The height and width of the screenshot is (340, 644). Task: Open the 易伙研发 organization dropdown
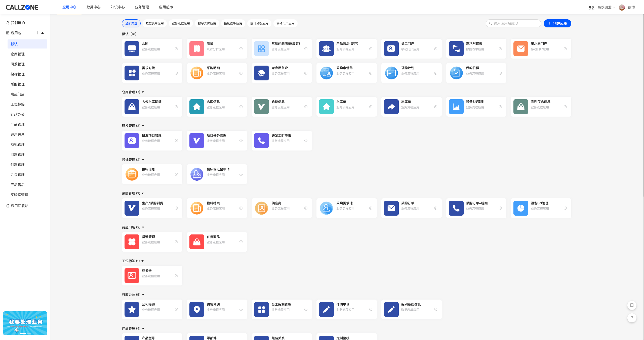tap(606, 7)
